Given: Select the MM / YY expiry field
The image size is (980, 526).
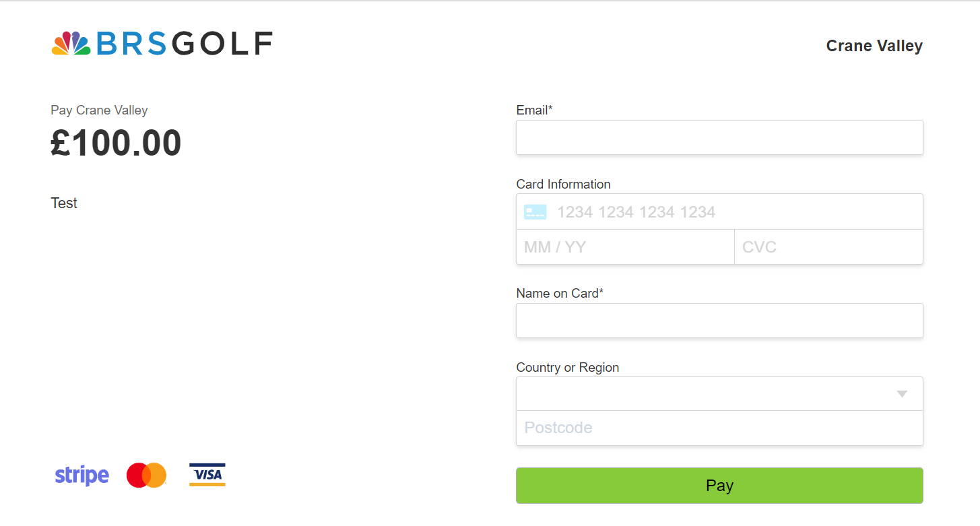Looking at the screenshot, I should coord(625,247).
